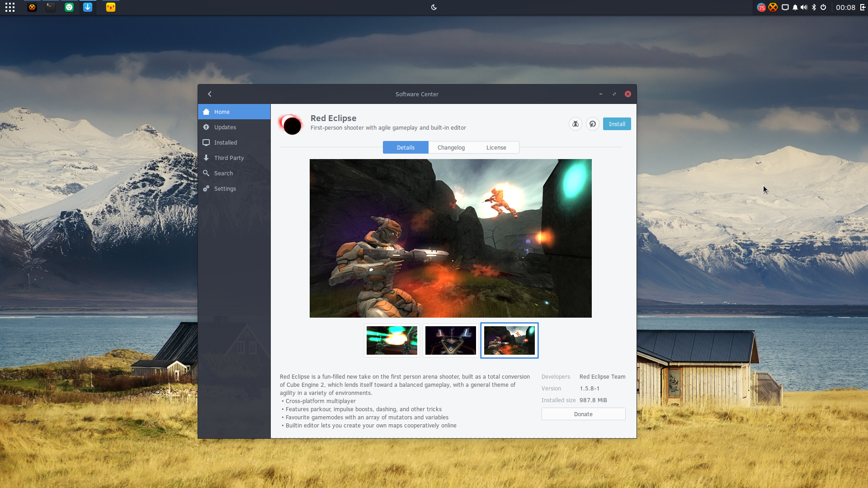Open the volume control in tray
This screenshot has height=488, width=868.
pos(804,7)
